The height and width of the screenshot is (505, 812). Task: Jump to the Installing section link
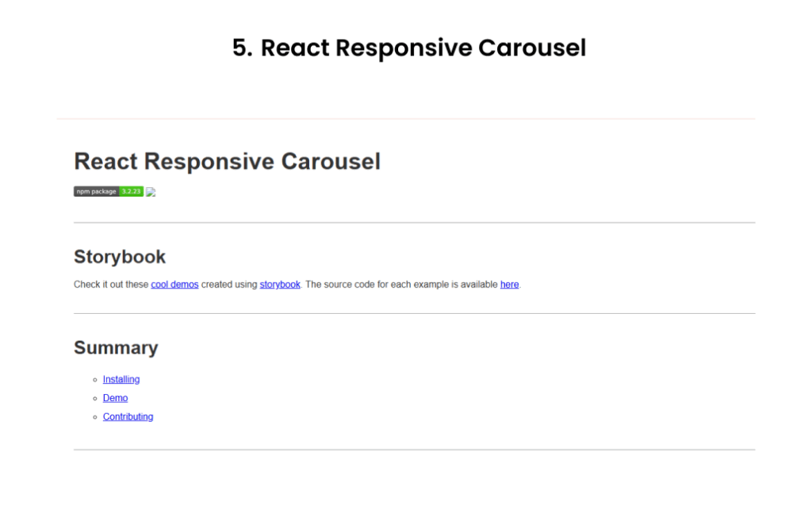(x=121, y=380)
